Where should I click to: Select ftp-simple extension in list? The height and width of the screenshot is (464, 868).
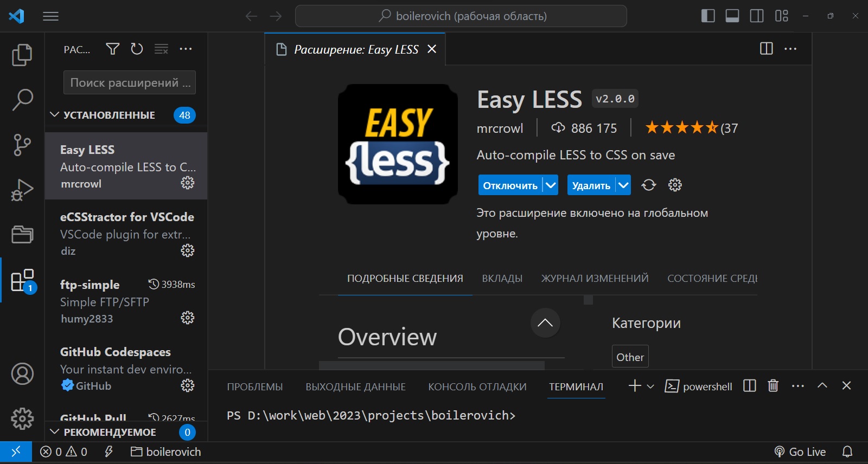pos(126,301)
